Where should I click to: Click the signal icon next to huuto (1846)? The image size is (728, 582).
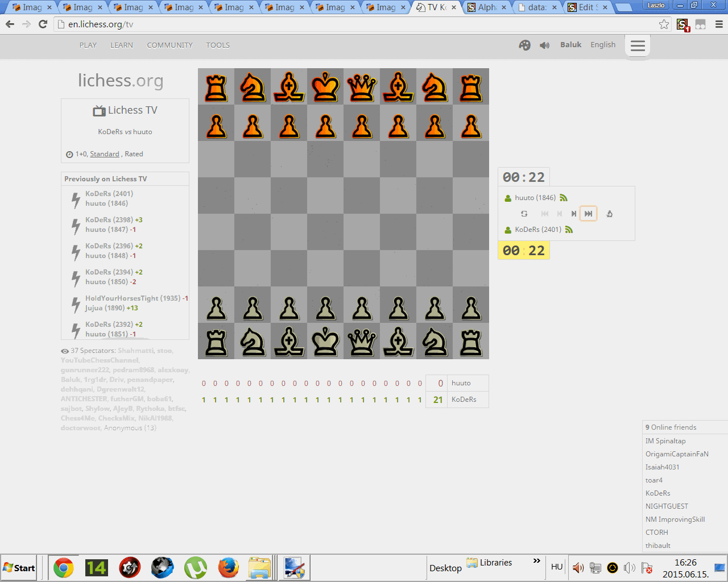point(564,198)
